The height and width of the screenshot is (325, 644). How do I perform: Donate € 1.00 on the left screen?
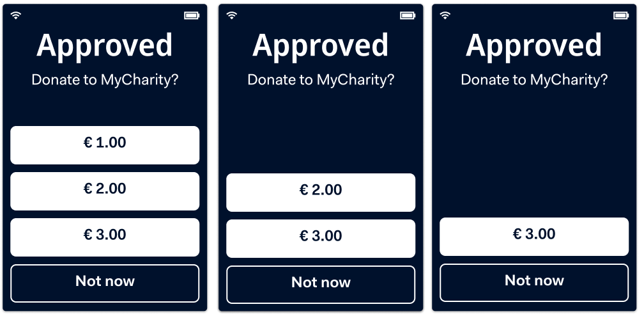(x=105, y=145)
